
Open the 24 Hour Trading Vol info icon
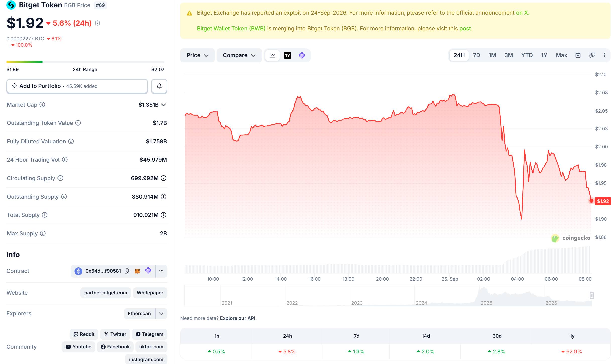65,160
